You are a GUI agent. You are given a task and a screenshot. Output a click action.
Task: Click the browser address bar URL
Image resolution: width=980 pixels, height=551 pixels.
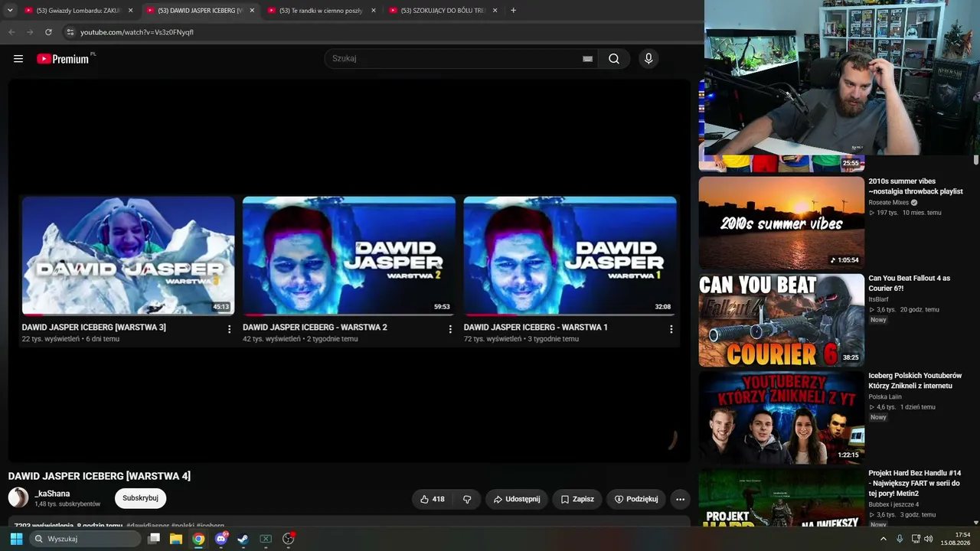137,32
